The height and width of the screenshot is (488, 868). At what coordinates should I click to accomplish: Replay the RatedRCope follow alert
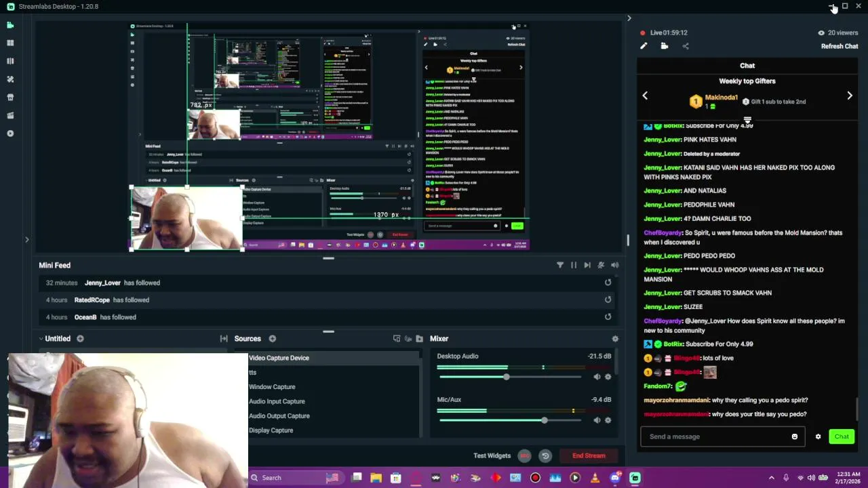(x=608, y=300)
